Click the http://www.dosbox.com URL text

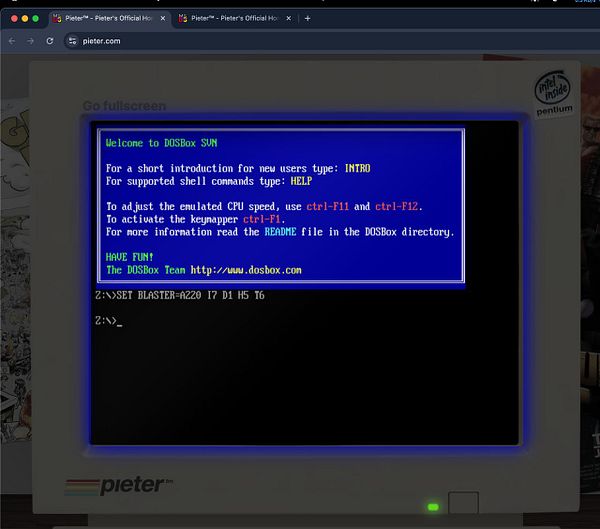coord(246,270)
